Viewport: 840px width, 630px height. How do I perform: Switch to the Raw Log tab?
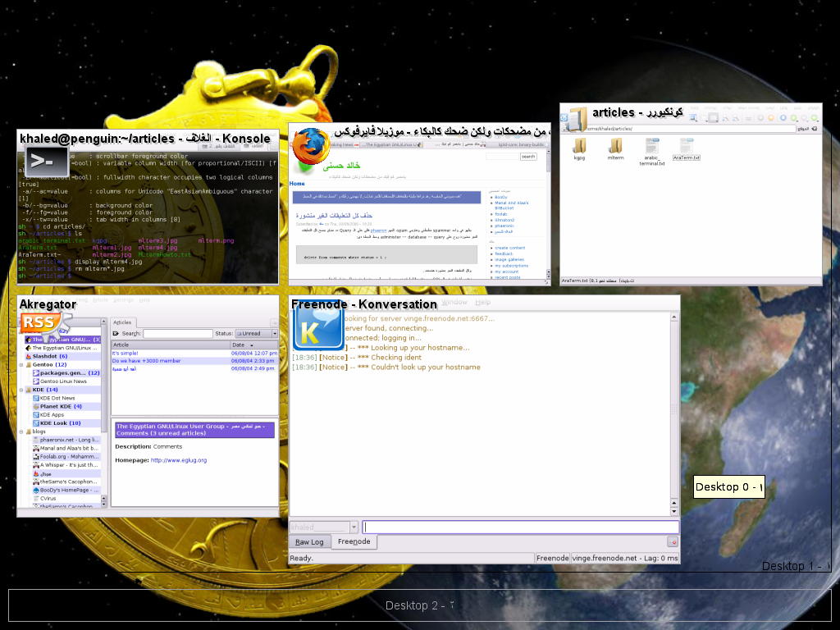tap(309, 542)
